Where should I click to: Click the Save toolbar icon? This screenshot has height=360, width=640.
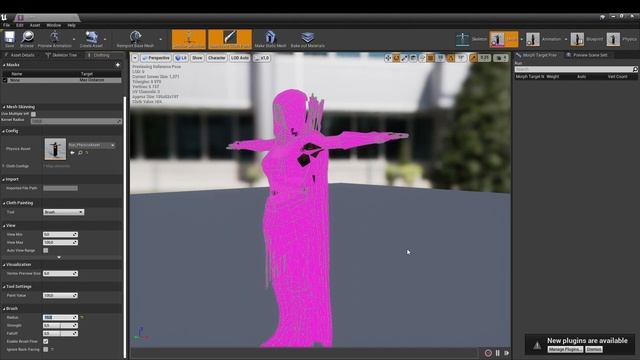coord(9,37)
